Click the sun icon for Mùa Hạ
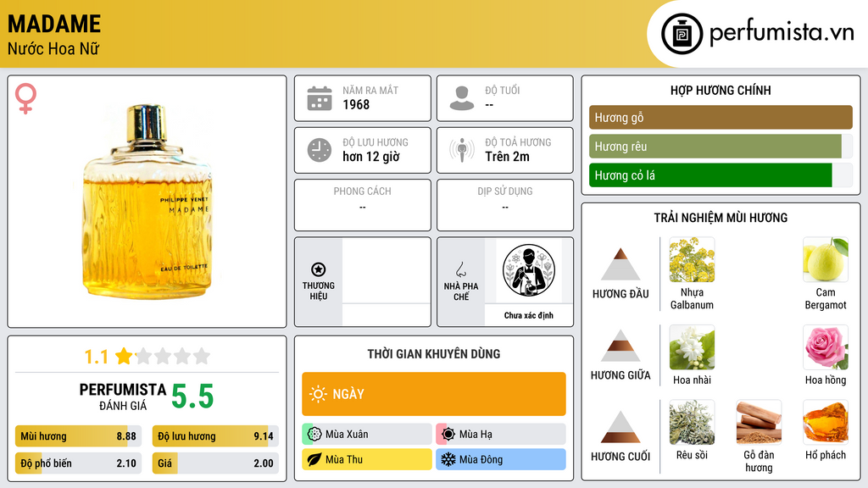The image size is (868, 488). tap(448, 434)
